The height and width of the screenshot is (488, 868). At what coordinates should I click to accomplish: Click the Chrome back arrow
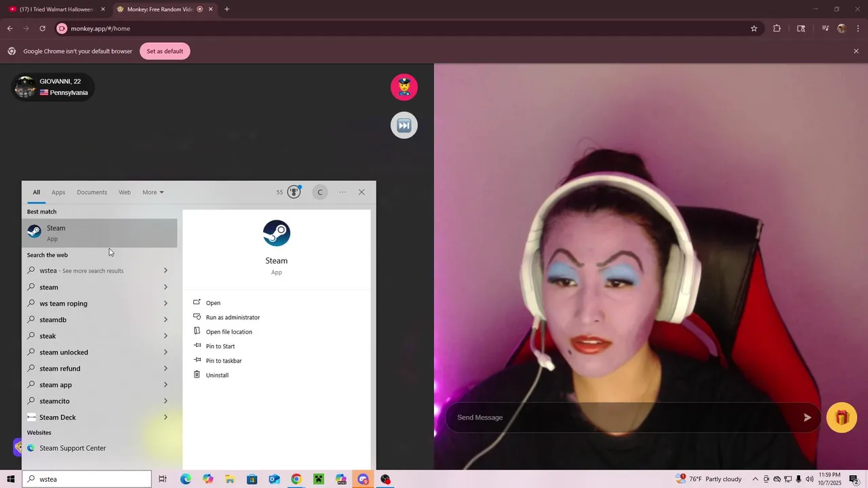point(9,28)
